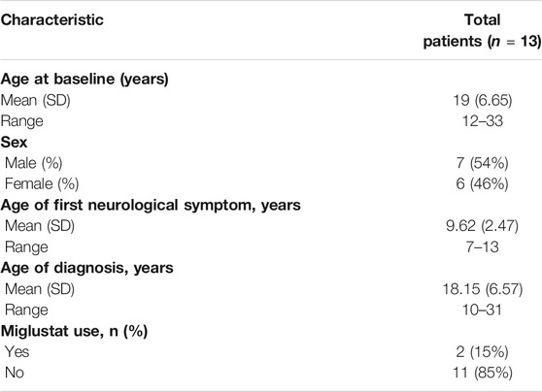Click the Total patients (n = 13) header
This screenshot has height=392, width=542.
point(482,31)
